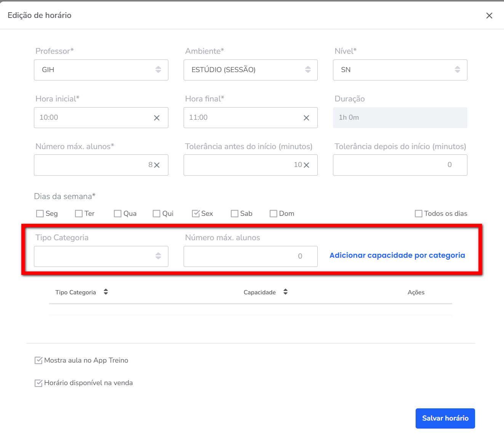The height and width of the screenshot is (440, 504).
Task: Uncheck the Sex weekday checkbox
Action: 196,214
